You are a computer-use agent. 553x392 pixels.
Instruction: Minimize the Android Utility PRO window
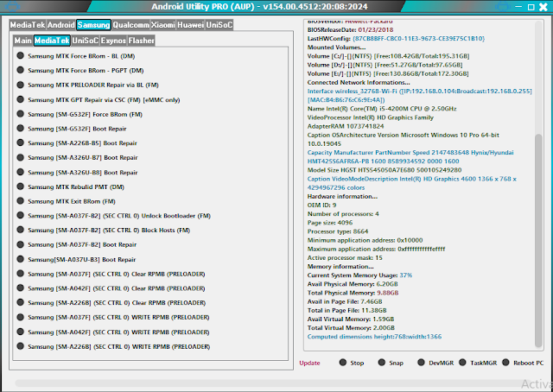coord(518,7)
